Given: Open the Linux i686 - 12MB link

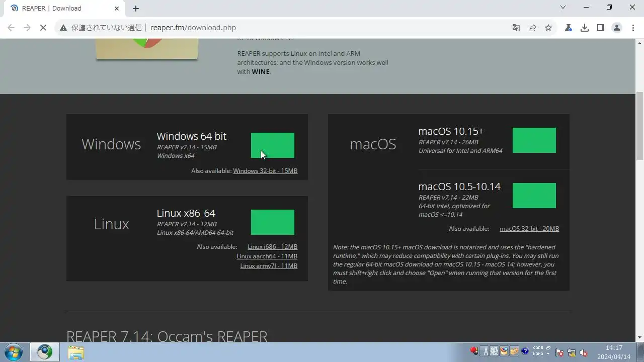Looking at the screenshot, I should click(272, 247).
